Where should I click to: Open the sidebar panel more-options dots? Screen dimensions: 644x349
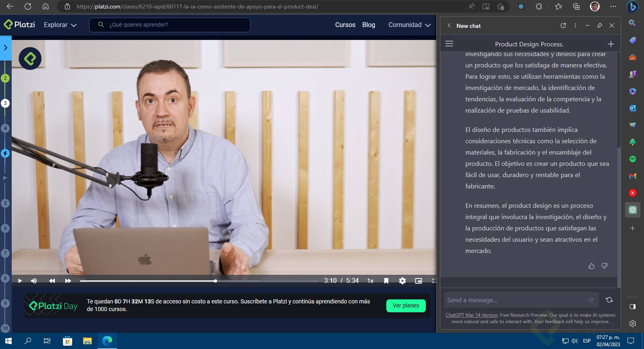tap(575, 25)
